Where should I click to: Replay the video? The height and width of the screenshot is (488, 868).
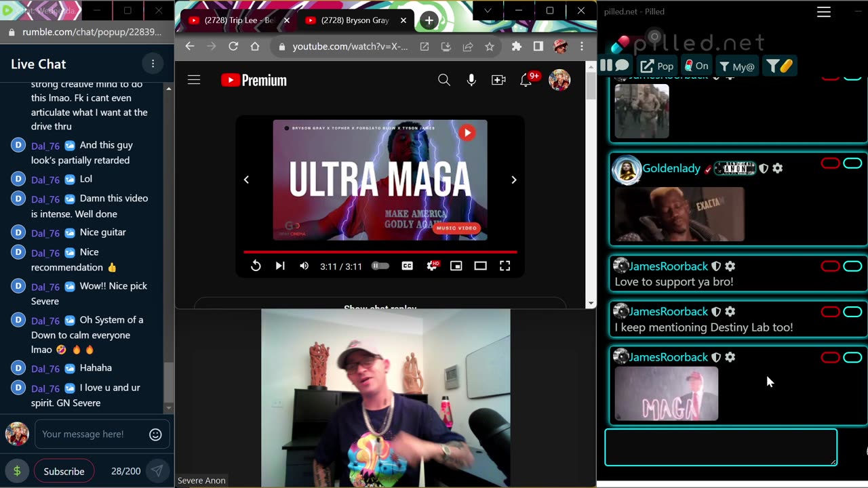(256, 266)
